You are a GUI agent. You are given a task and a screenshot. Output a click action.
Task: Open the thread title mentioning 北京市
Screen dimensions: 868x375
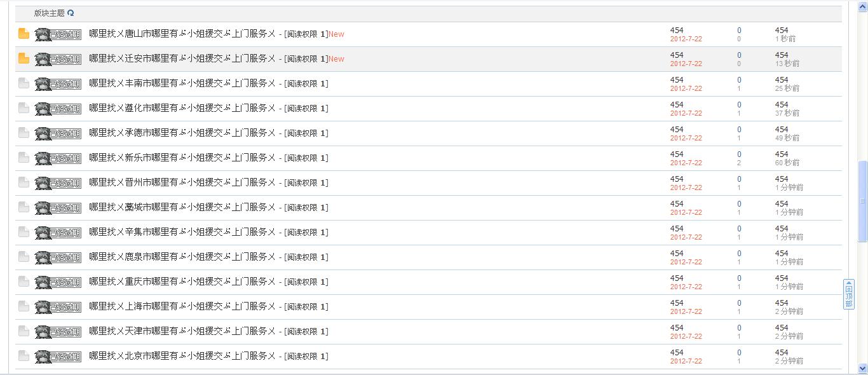point(182,356)
